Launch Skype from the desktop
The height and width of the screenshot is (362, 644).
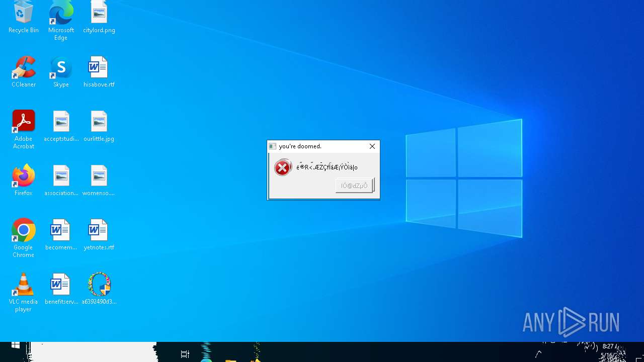point(61,71)
